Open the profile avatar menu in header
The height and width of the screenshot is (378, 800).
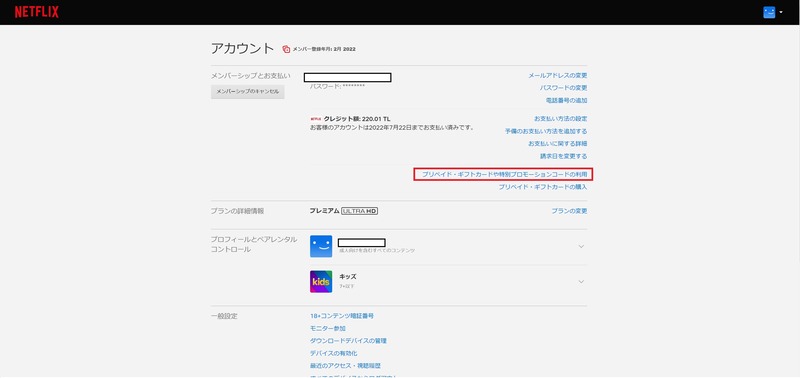[x=769, y=12]
